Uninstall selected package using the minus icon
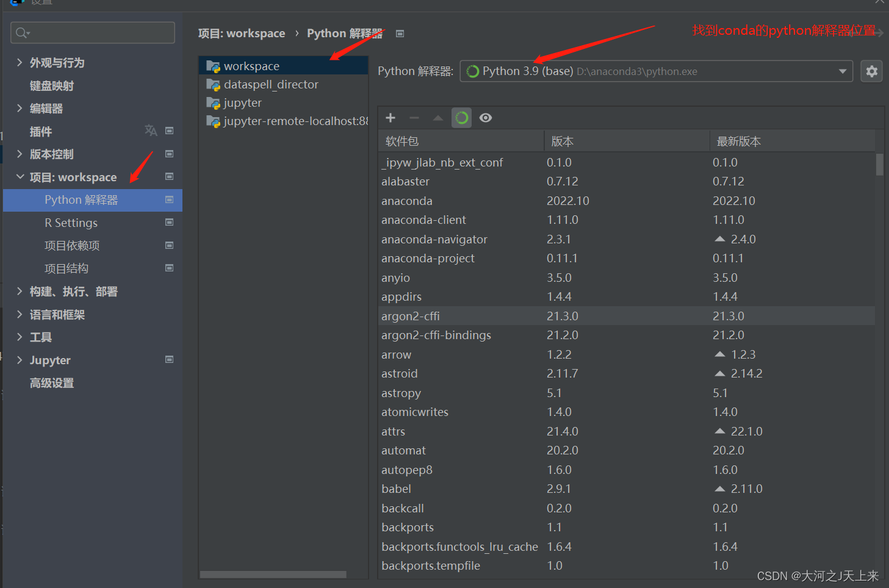The height and width of the screenshot is (588, 889). point(414,118)
